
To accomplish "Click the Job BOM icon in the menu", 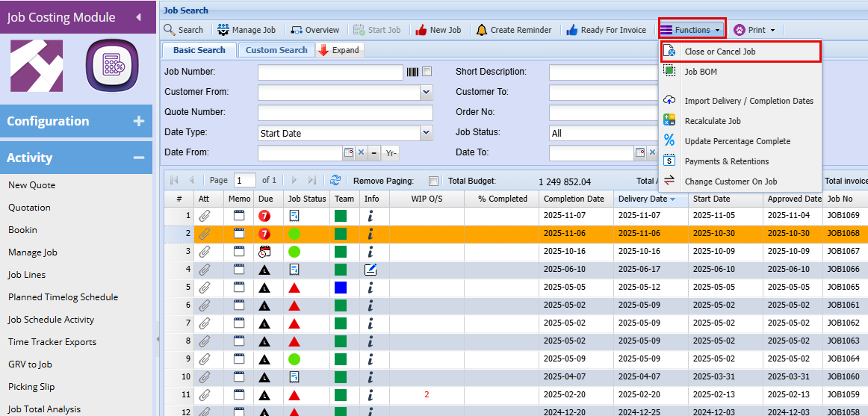I will (x=669, y=72).
